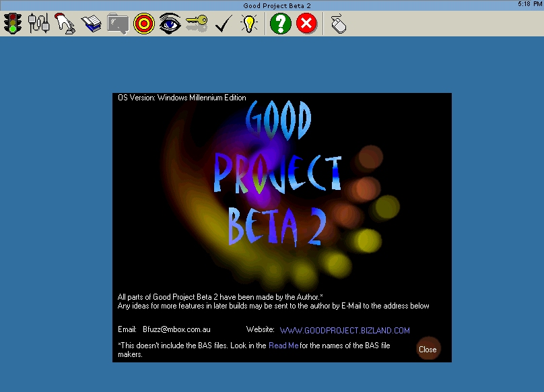The width and height of the screenshot is (544, 392).
Task: Click the red X exit icon
Action: pyautogui.click(x=306, y=24)
